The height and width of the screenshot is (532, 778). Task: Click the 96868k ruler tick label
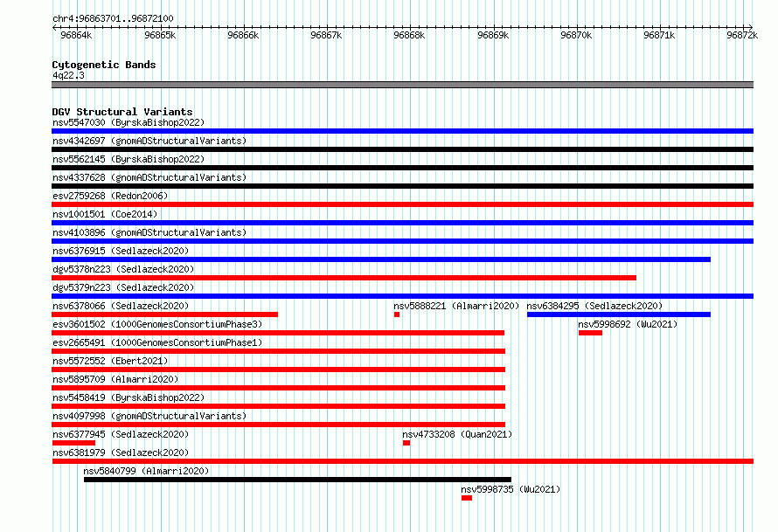[409, 35]
